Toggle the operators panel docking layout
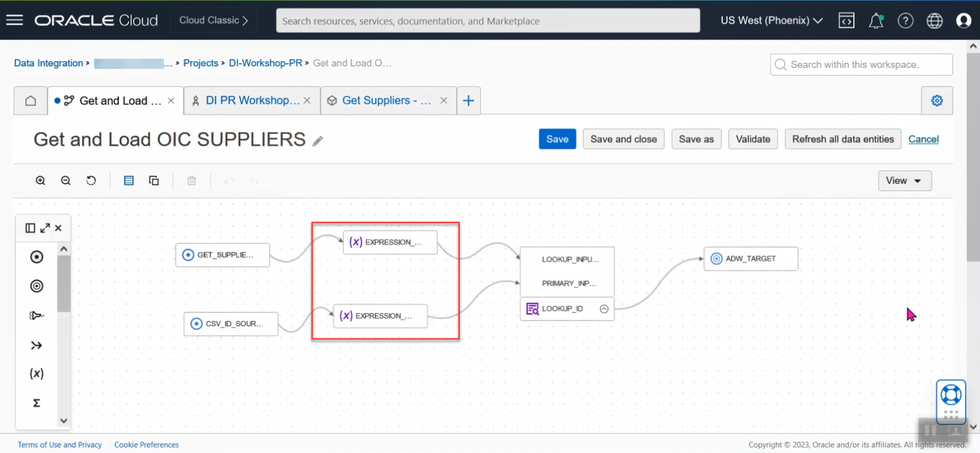The width and height of the screenshot is (980, 453). tap(30, 228)
